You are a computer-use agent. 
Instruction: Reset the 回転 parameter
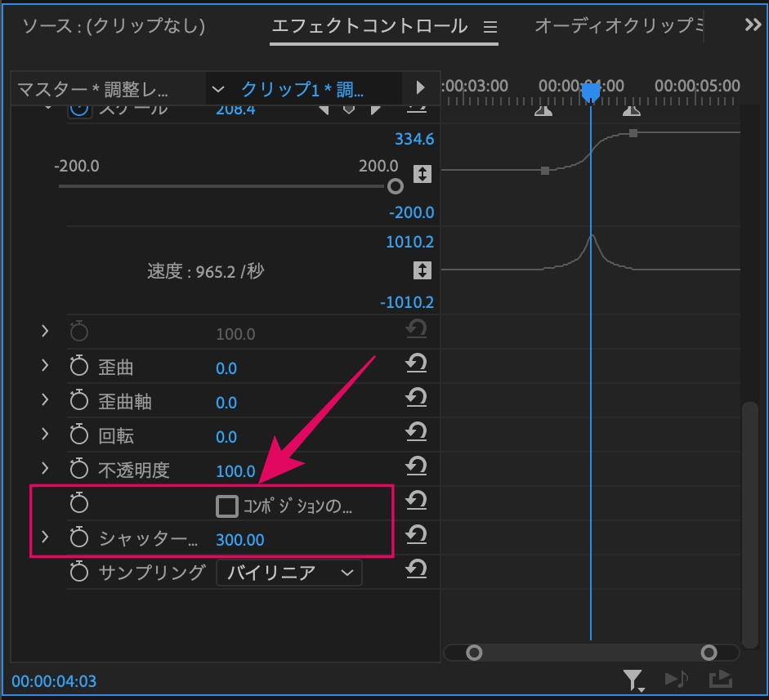pos(416,432)
